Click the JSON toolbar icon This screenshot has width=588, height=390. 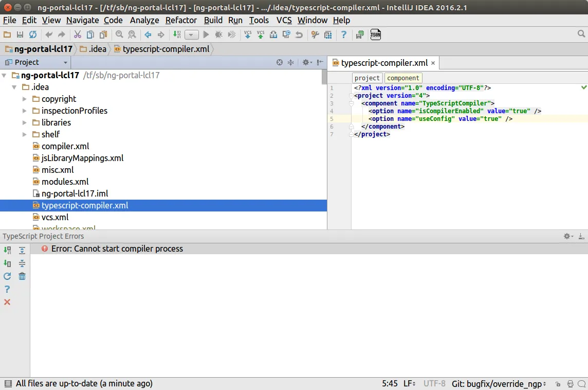pos(376,34)
